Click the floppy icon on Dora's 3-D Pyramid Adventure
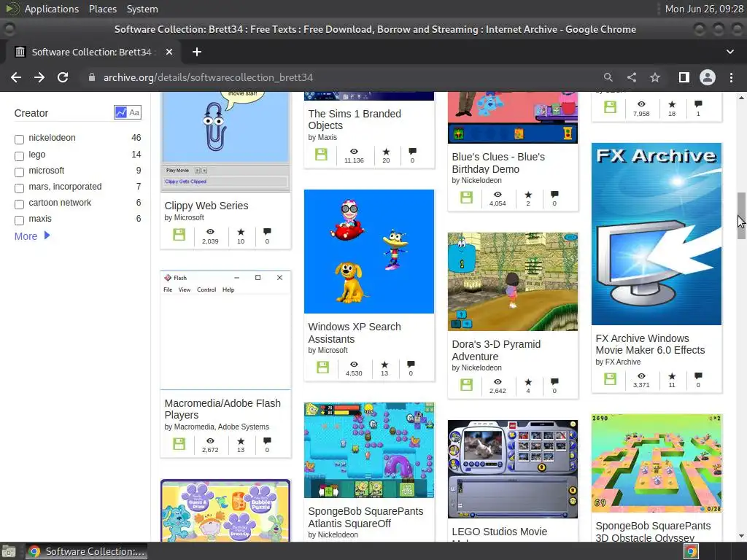Viewport: 747px width, 560px height. tap(466, 385)
